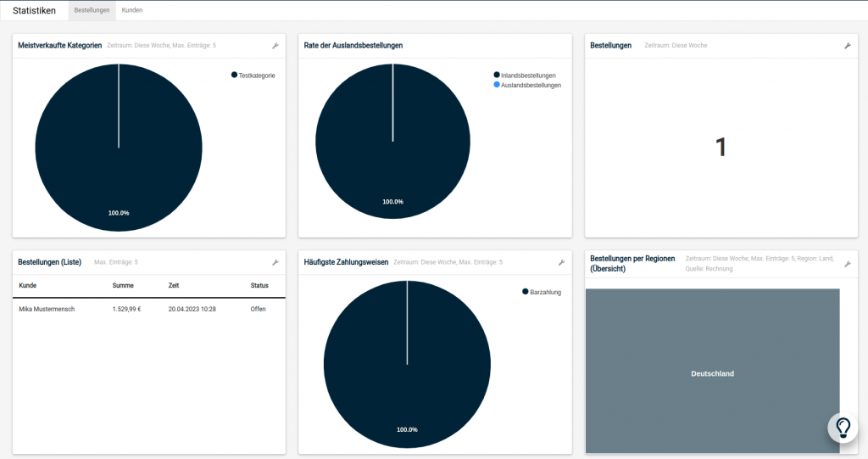The width and height of the screenshot is (868, 459).
Task: Click the Status column header
Action: pyautogui.click(x=259, y=286)
